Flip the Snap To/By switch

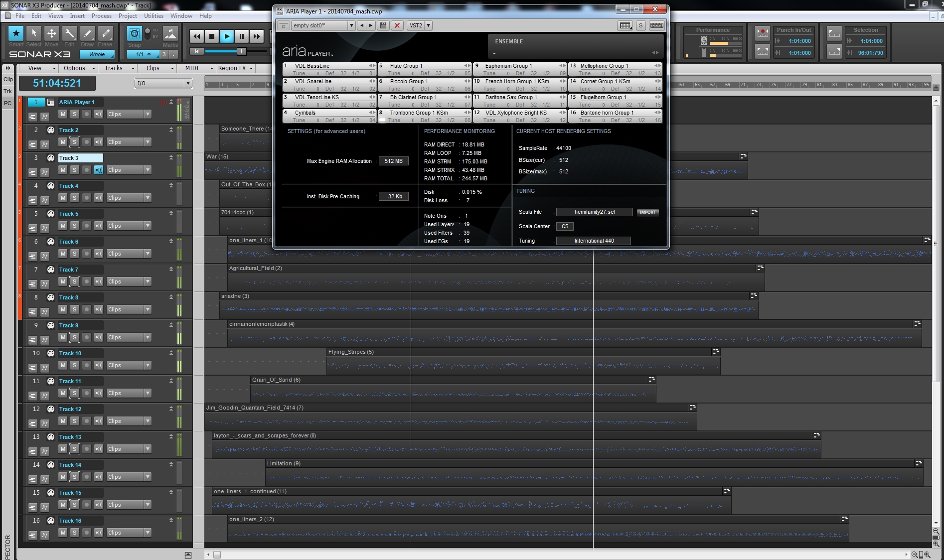148,33
